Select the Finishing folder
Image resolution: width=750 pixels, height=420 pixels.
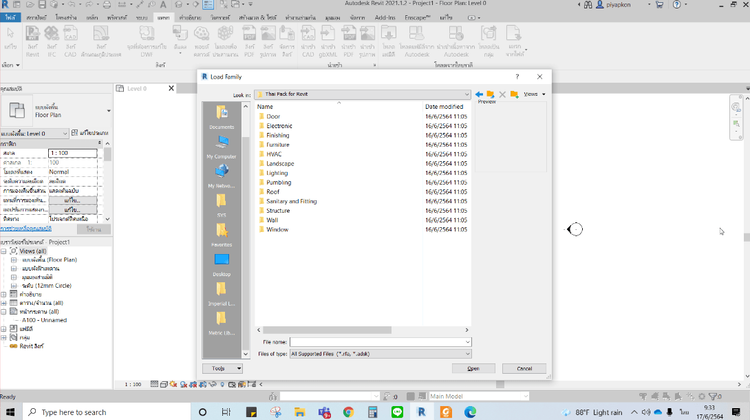(277, 135)
